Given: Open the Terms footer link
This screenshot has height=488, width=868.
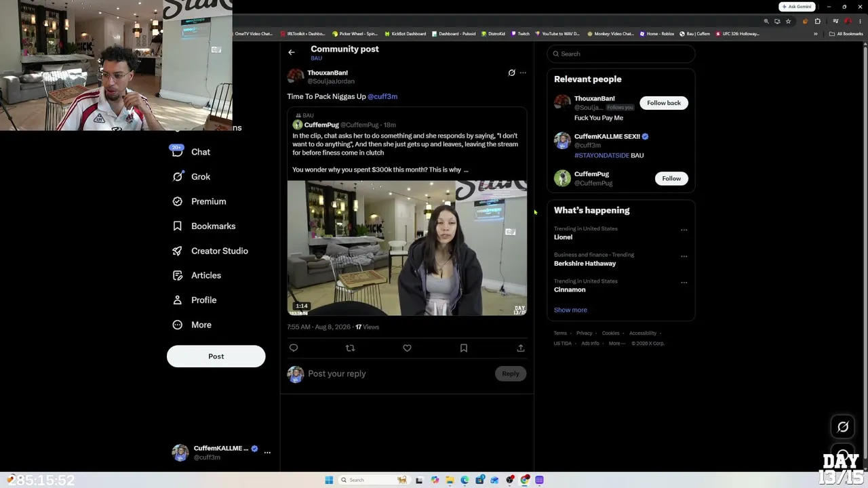Looking at the screenshot, I should 560,333.
